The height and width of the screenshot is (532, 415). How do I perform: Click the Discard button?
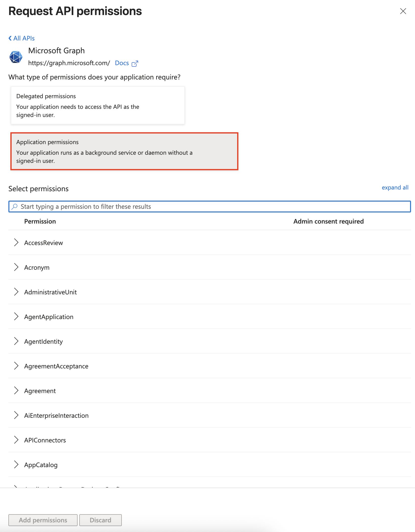(101, 520)
